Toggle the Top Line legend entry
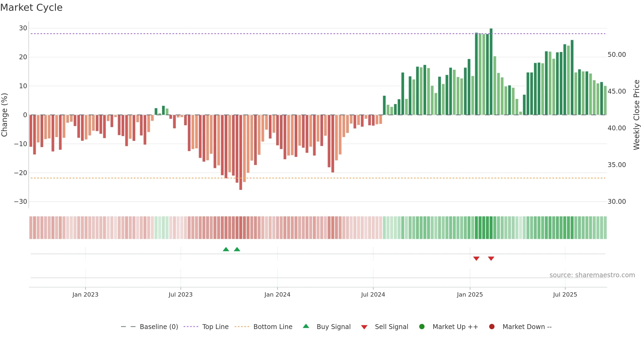644x362 pixels. pos(215,327)
